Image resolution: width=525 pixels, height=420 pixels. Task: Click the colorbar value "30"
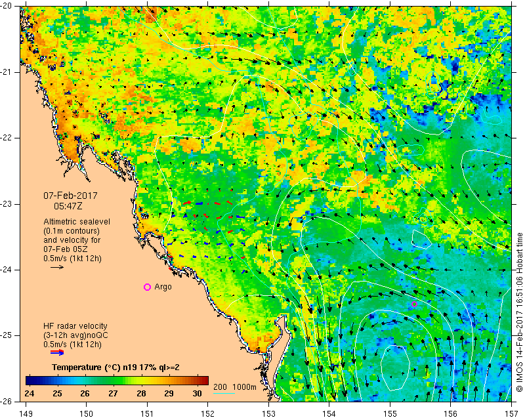(198, 393)
